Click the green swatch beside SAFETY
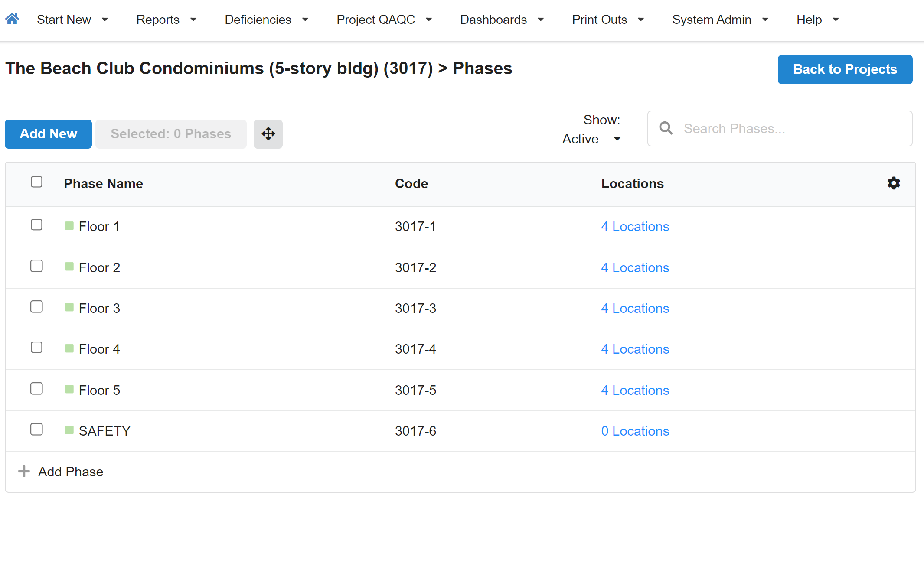The height and width of the screenshot is (563, 924). coord(69,430)
